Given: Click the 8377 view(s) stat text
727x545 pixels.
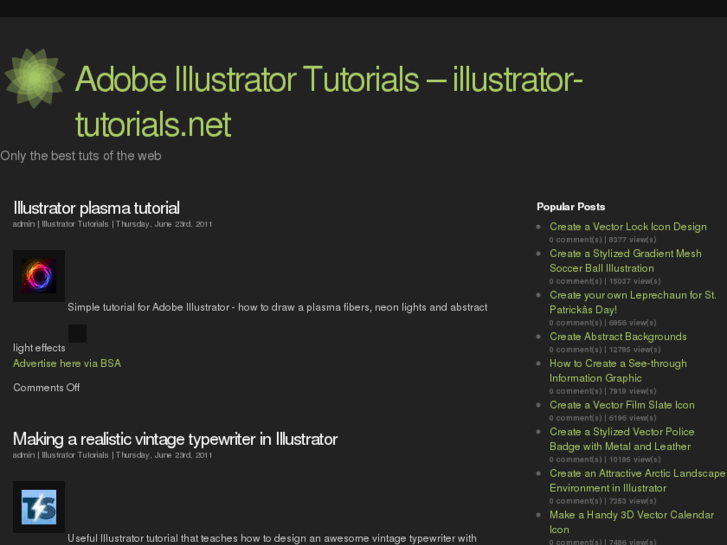Looking at the screenshot, I should pyautogui.click(x=632, y=240).
